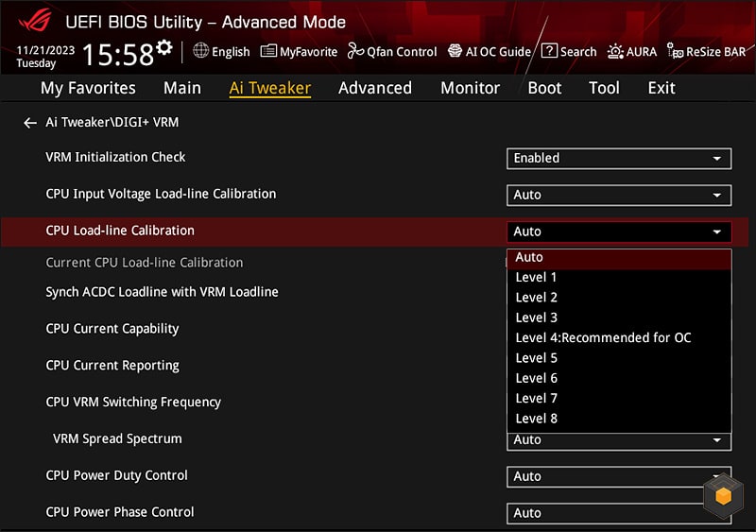Screen dimensions: 756x532
Task: Open the My Favorites tab
Action: coord(88,88)
